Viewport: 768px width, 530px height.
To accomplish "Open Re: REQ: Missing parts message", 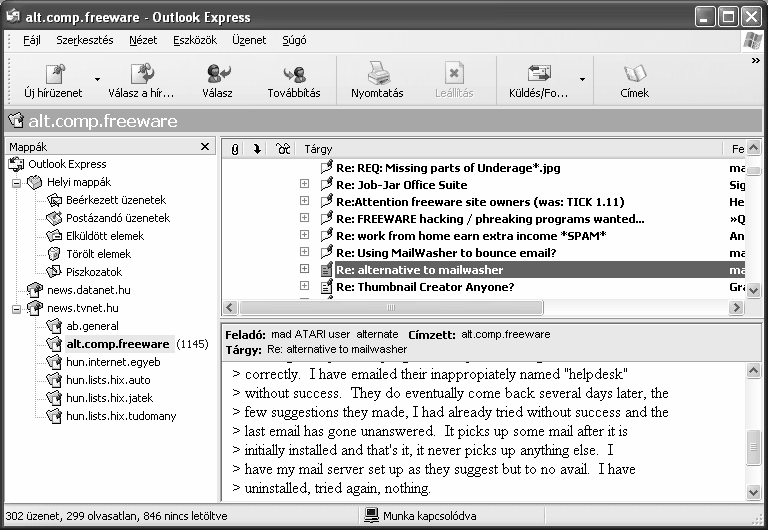I will pyautogui.click(x=448, y=168).
